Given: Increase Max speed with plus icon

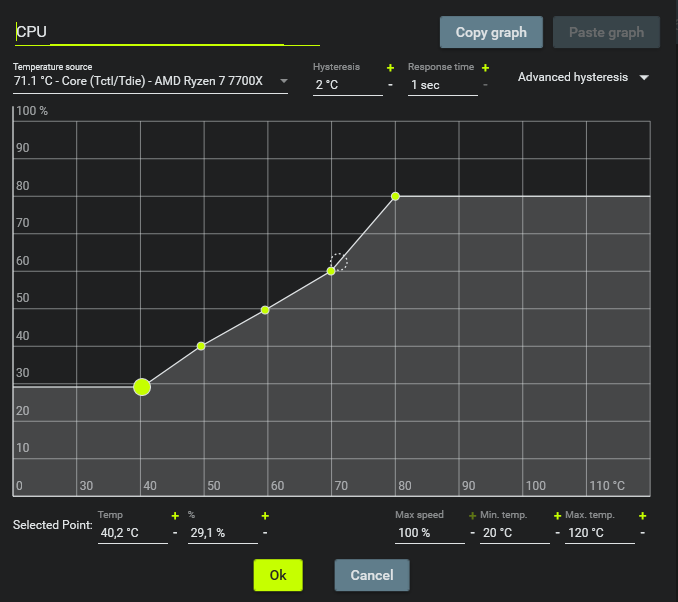Looking at the screenshot, I should [x=472, y=516].
